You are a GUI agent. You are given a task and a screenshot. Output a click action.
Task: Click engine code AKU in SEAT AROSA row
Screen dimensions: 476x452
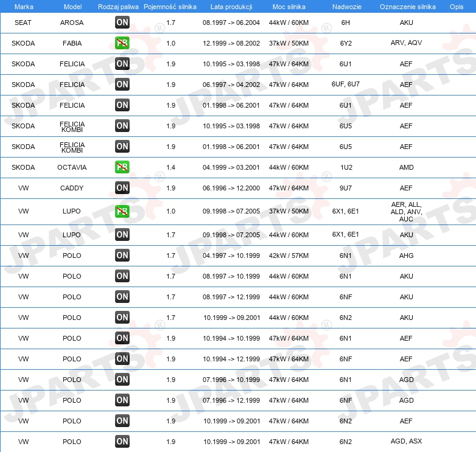406,23
